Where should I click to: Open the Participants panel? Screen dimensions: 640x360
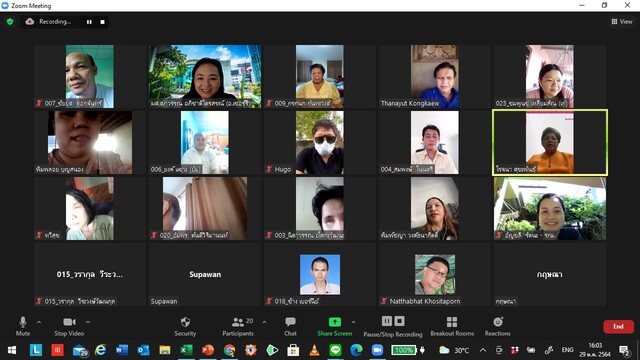238,327
